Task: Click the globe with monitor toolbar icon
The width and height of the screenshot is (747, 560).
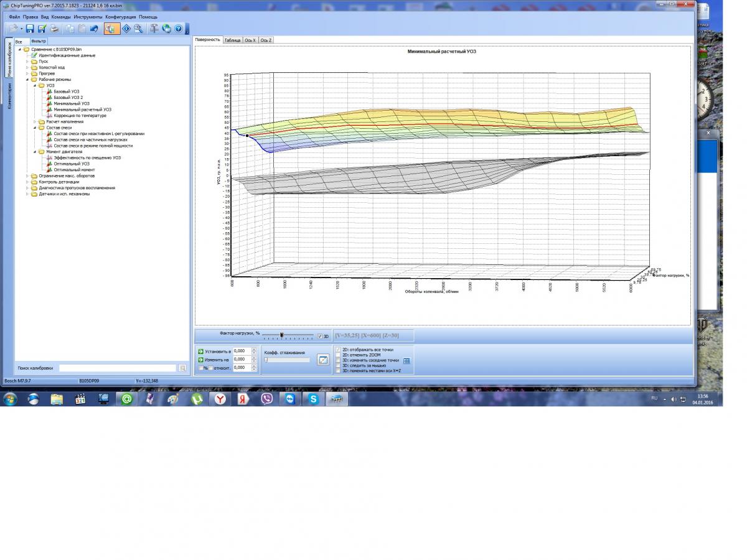Action: (x=166, y=29)
